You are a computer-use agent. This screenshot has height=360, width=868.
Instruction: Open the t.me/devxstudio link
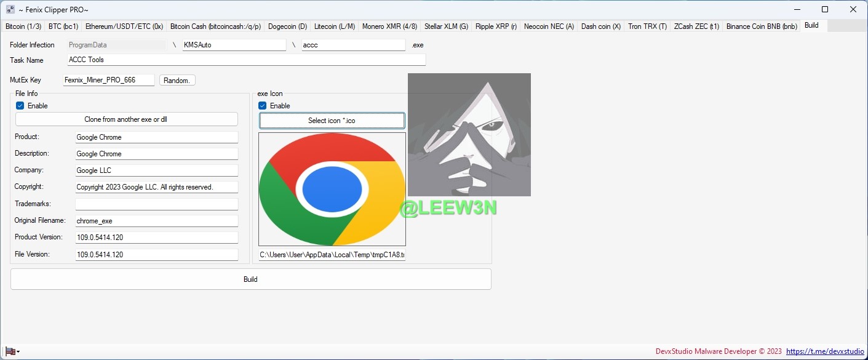825,351
